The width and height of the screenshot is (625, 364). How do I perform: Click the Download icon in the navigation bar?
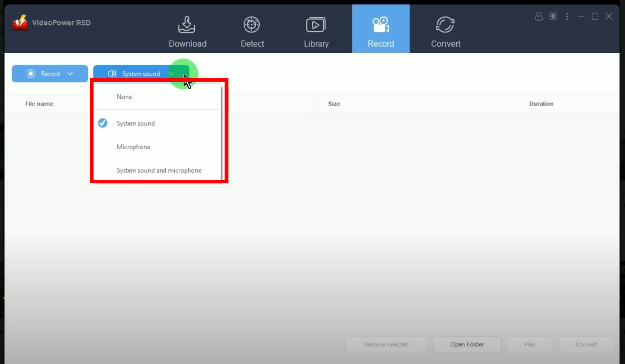187,25
